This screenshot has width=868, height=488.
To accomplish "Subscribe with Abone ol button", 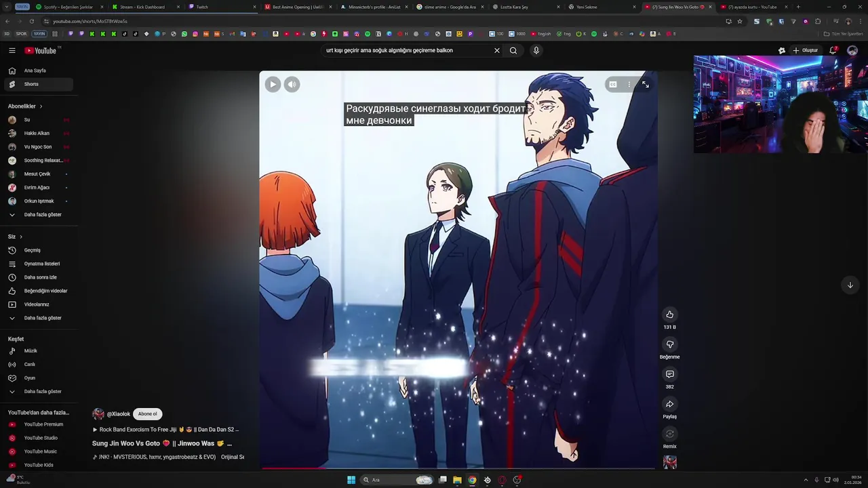I will pyautogui.click(x=147, y=414).
